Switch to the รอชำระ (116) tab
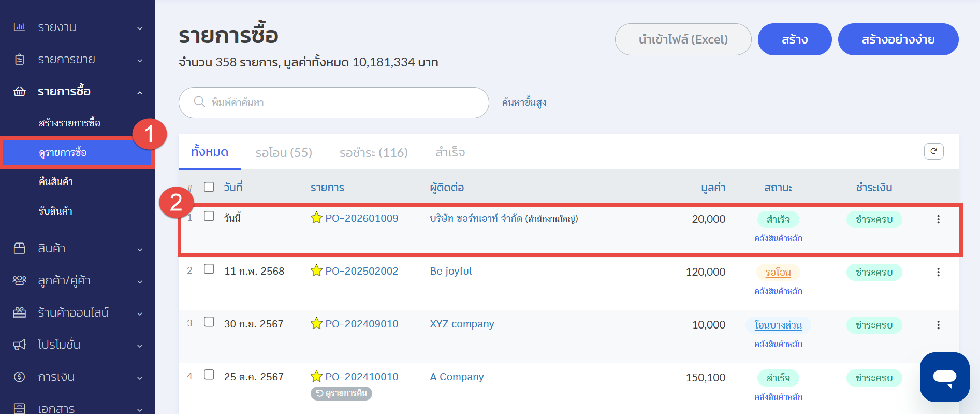980x414 pixels. click(373, 153)
